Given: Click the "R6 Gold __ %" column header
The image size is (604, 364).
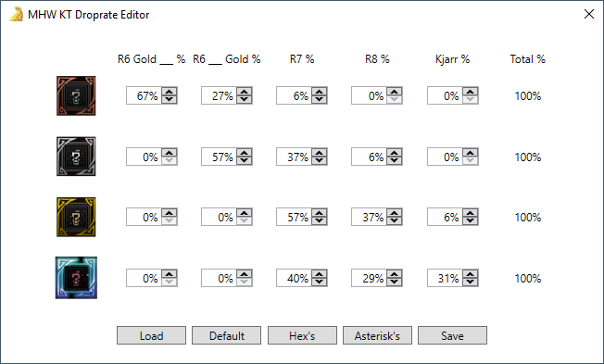Looking at the screenshot, I should (151, 59).
